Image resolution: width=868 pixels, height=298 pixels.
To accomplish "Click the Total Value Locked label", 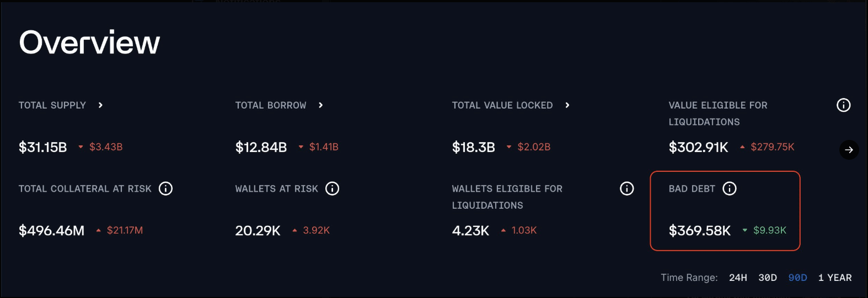I will pos(502,105).
